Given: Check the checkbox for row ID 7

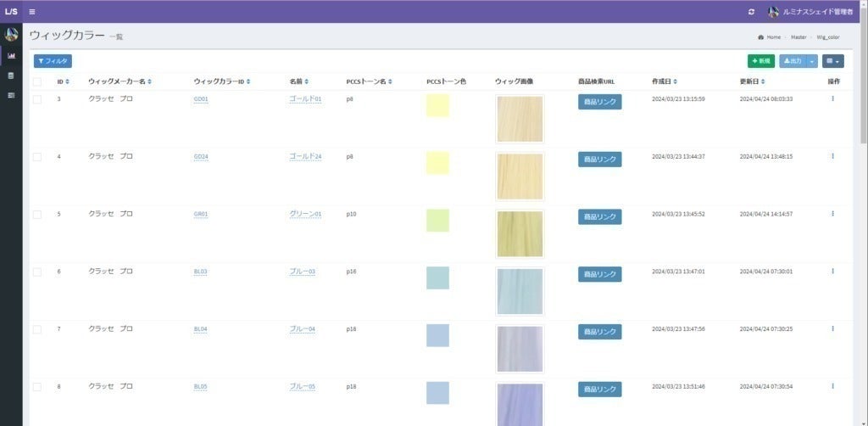Looking at the screenshot, I should click(x=37, y=328).
